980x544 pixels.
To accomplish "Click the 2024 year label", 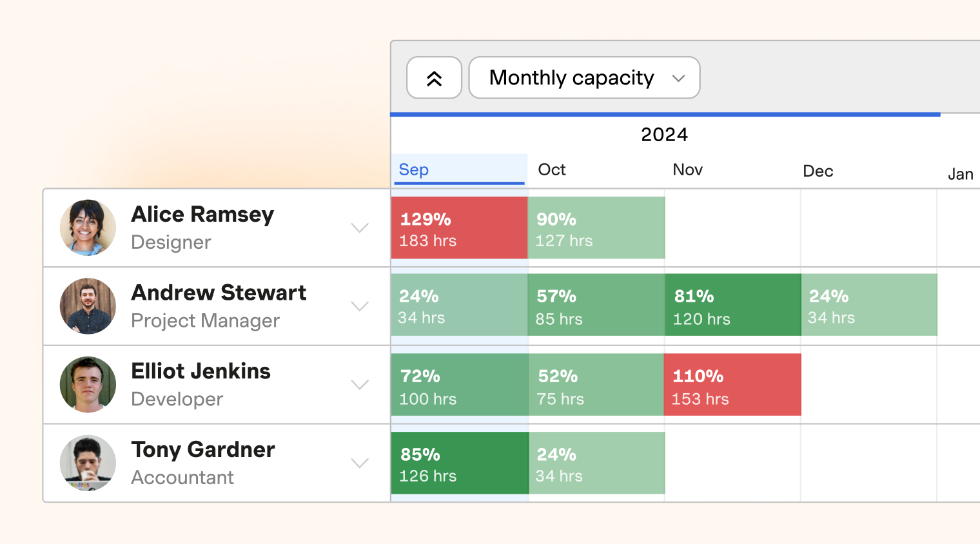I will tap(664, 135).
